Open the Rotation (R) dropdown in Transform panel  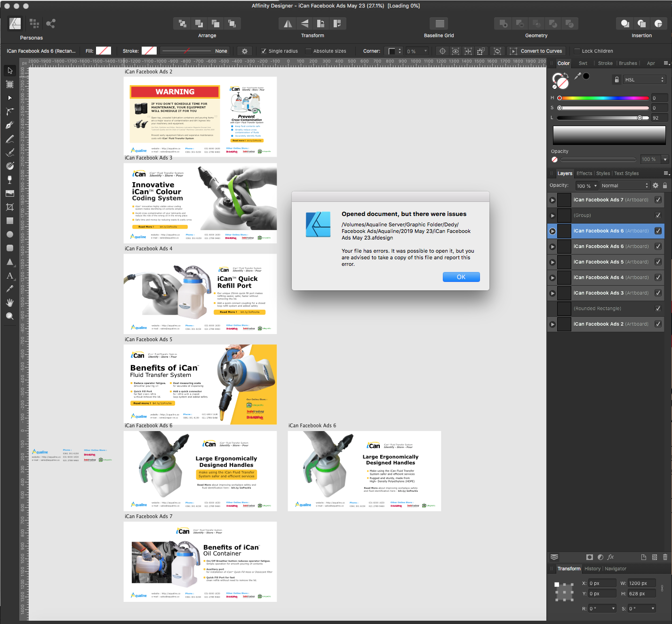[x=602, y=608]
